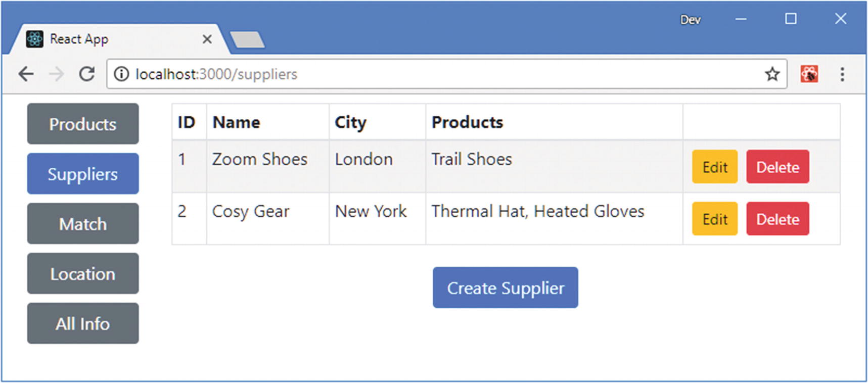The image size is (868, 383).
Task: Click the browser forward arrow
Action: (x=57, y=74)
